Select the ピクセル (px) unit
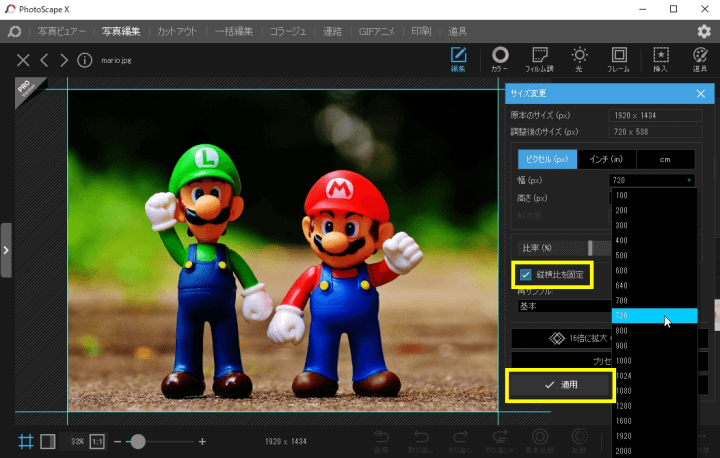The height and width of the screenshot is (458, 720). point(547,159)
